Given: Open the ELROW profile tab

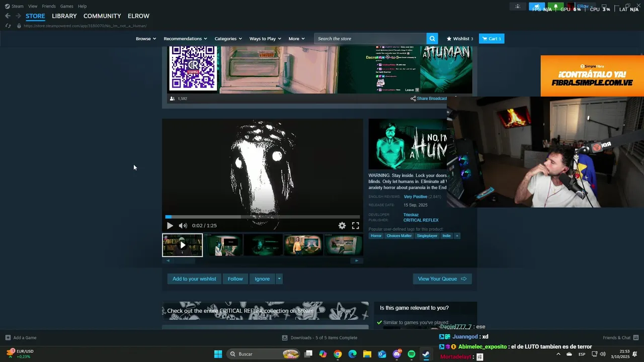Looking at the screenshot, I should coord(138,16).
